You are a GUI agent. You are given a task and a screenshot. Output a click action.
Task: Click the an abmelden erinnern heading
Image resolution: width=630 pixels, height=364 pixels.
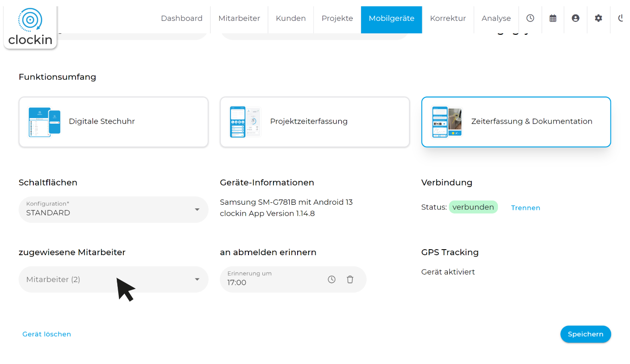coord(268,252)
